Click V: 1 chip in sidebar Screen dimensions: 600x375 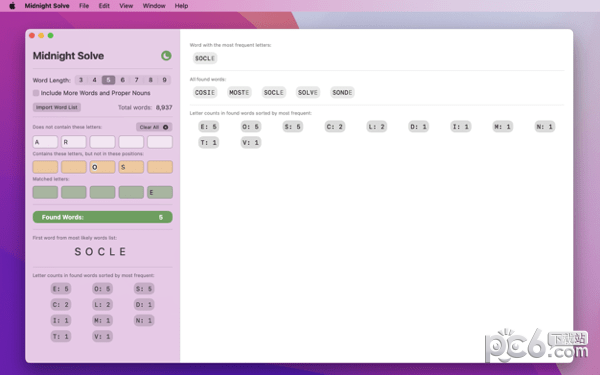pyautogui.click(x=102, y=336)
